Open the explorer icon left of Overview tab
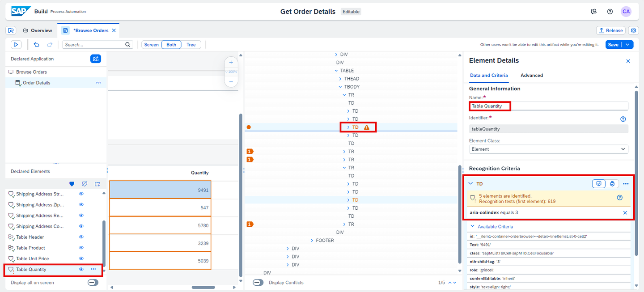644x292 pixels. [11, 30]
